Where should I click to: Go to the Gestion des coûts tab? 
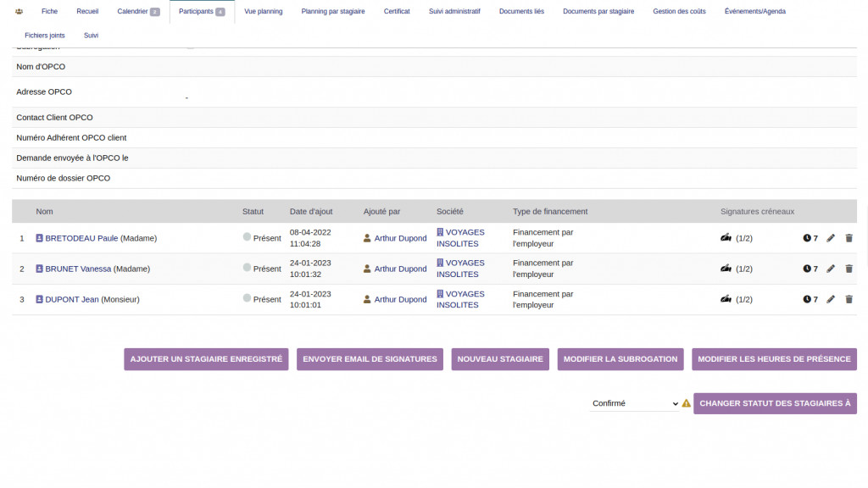[x=679, y=11]
